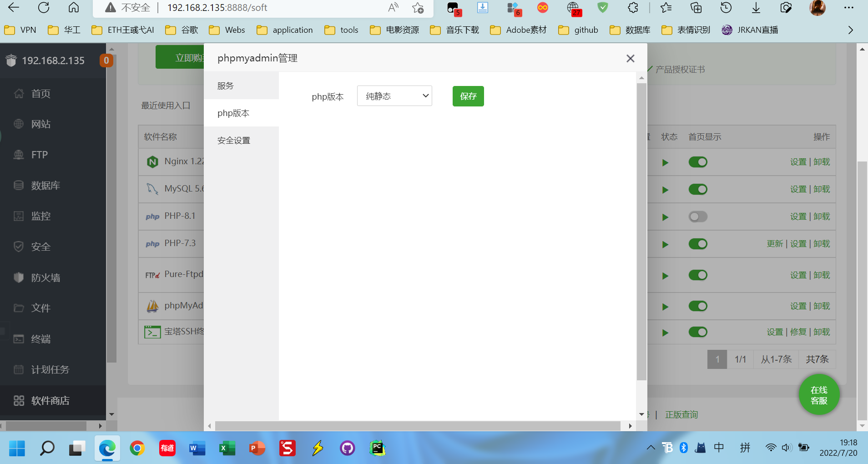The width and height of the screenshot is (868, 464).
Task: Switch to the 安全设置 tab
Action: (233, 140)
